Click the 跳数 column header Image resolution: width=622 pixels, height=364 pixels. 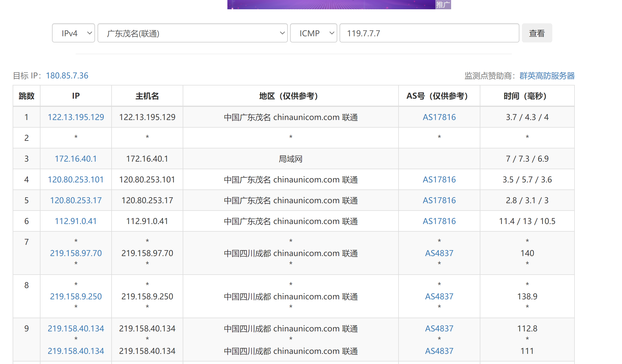(26, 96)
